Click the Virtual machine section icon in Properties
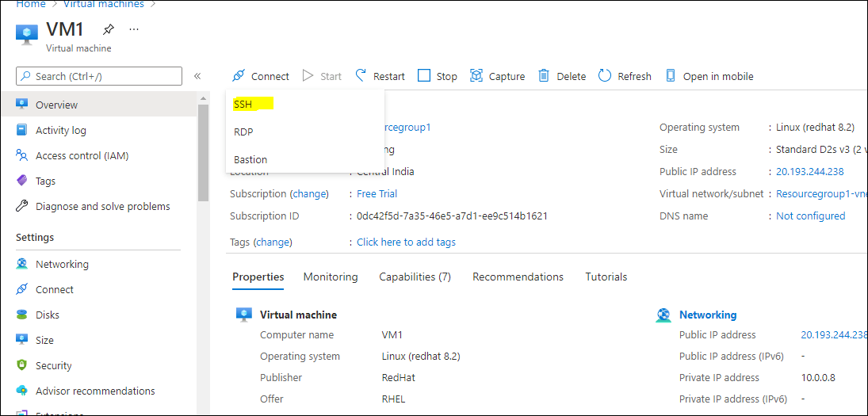Viewport: 868px width, 416px height. (244, 315)
